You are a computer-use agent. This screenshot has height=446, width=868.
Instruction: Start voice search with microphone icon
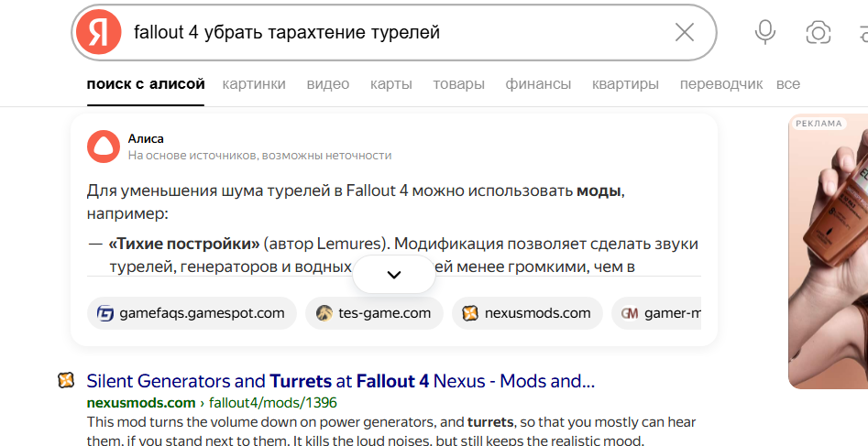764,33
